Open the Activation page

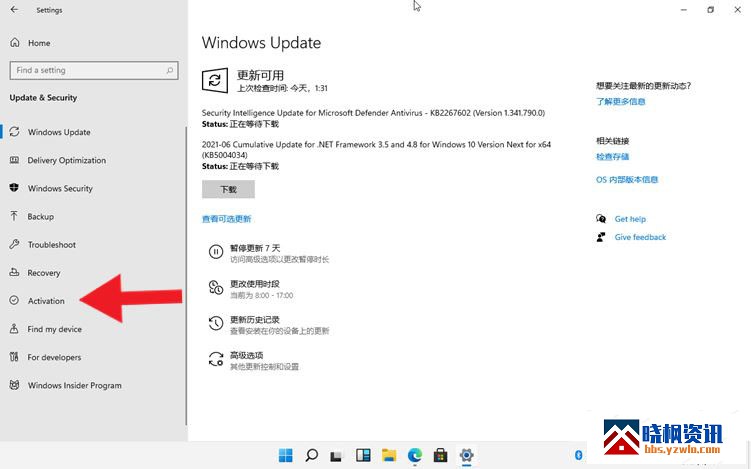(46, 301)
